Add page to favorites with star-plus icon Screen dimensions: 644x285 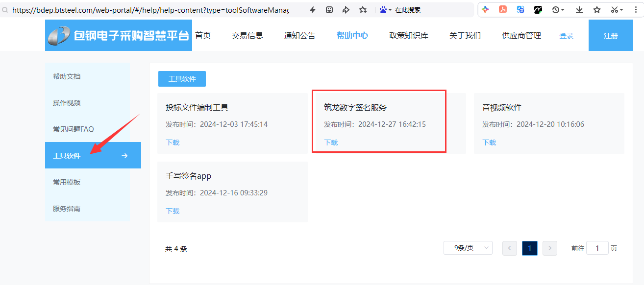(363, 10)
